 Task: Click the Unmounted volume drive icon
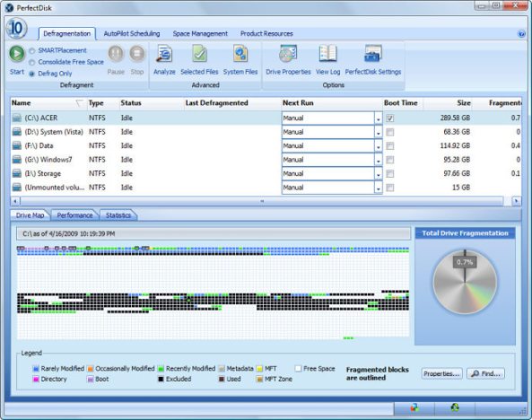pos(17,188)
